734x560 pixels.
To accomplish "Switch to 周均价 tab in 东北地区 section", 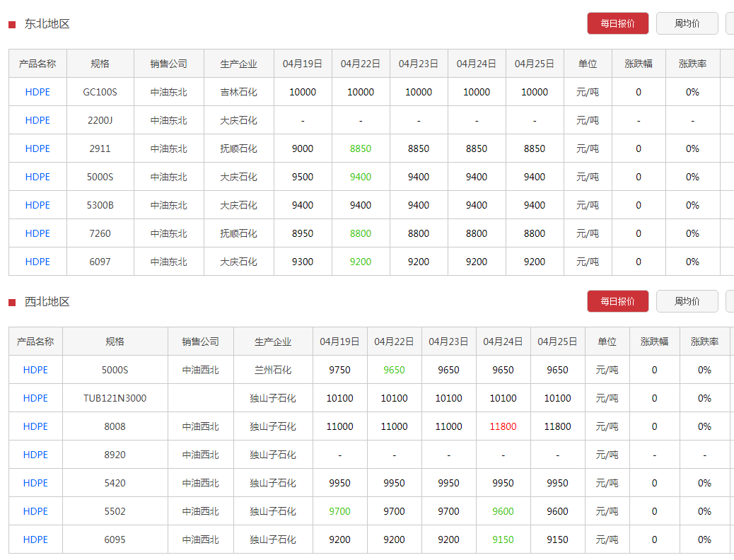I will click(x=687, y=23).
